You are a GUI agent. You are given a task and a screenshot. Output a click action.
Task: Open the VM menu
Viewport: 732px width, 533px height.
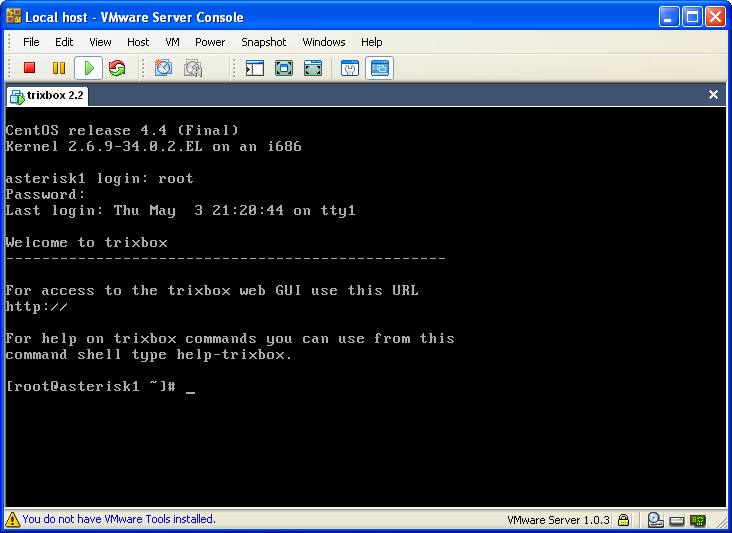click(x=172, y=42)
